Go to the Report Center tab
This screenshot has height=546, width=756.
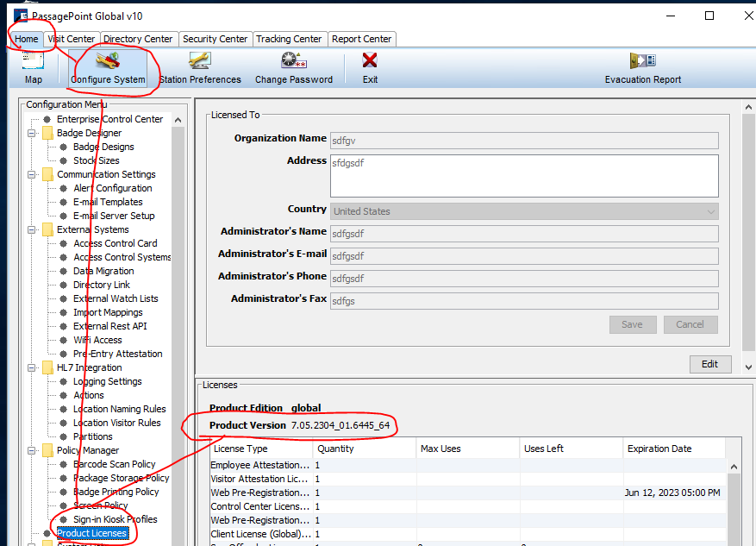pyautogui.click(x=361, y=39)
